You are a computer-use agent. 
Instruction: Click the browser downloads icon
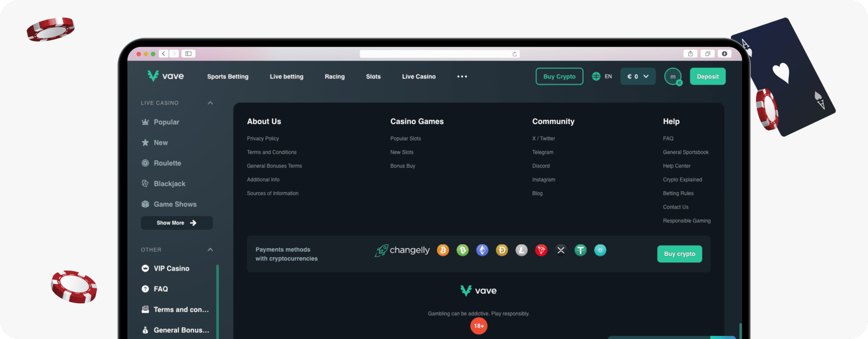tap(724, 54)
